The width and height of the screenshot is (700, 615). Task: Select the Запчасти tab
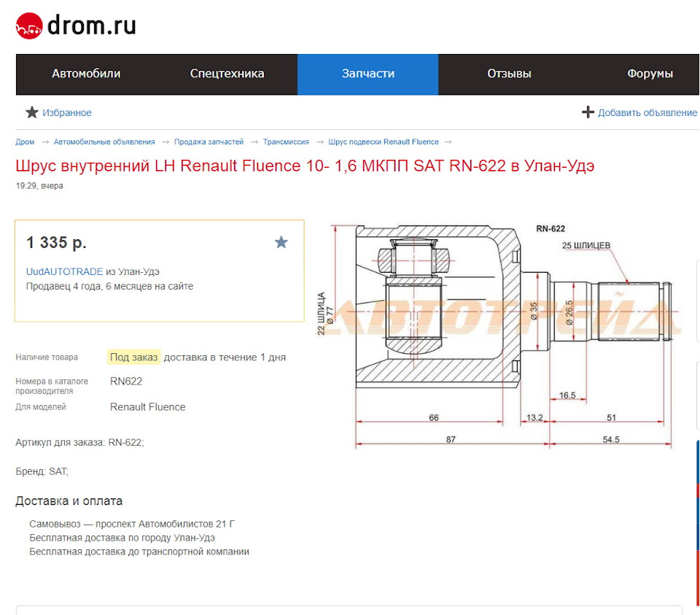coord(367,74)
